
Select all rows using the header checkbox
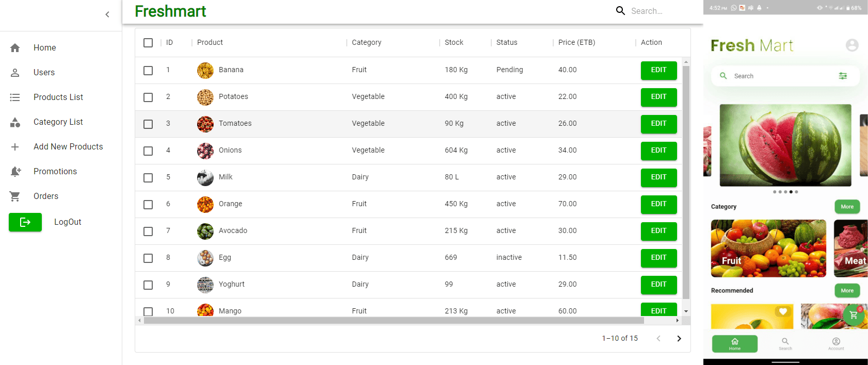pos(148,43)
